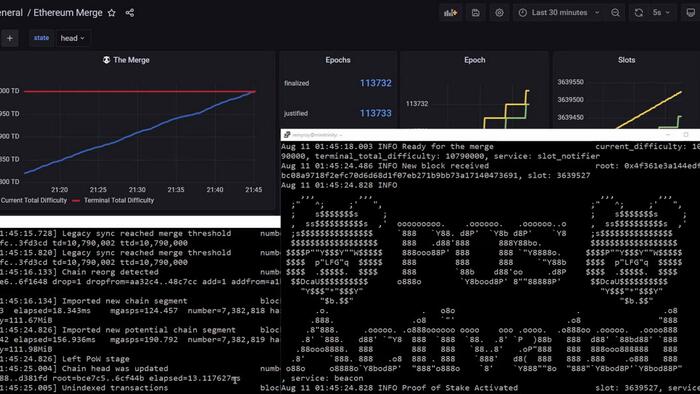Click the justified epoch value 113733
This screenshot has height=394, width=700.
(375, 113)
